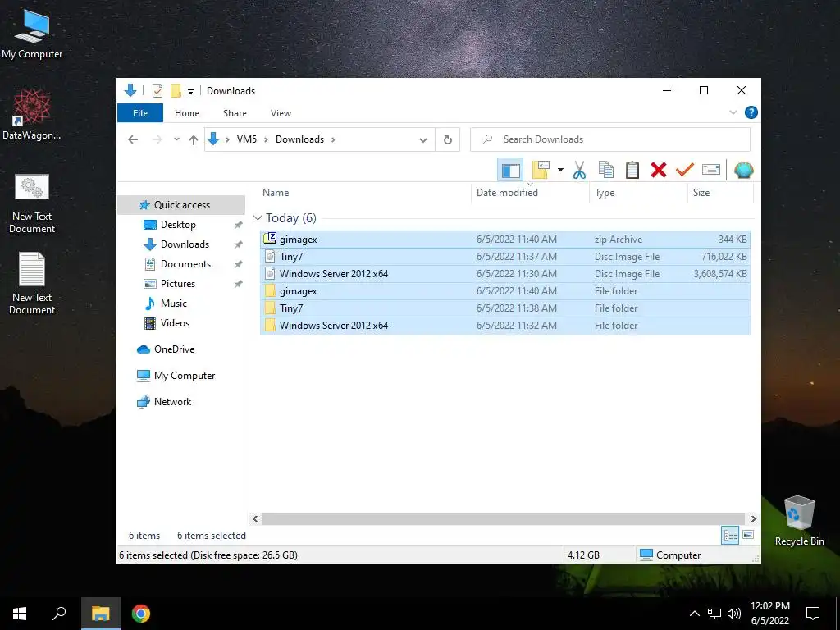840x630 pixels.
Task: Click the taskbar search magnifier
Action: click(x=59, y=614)
